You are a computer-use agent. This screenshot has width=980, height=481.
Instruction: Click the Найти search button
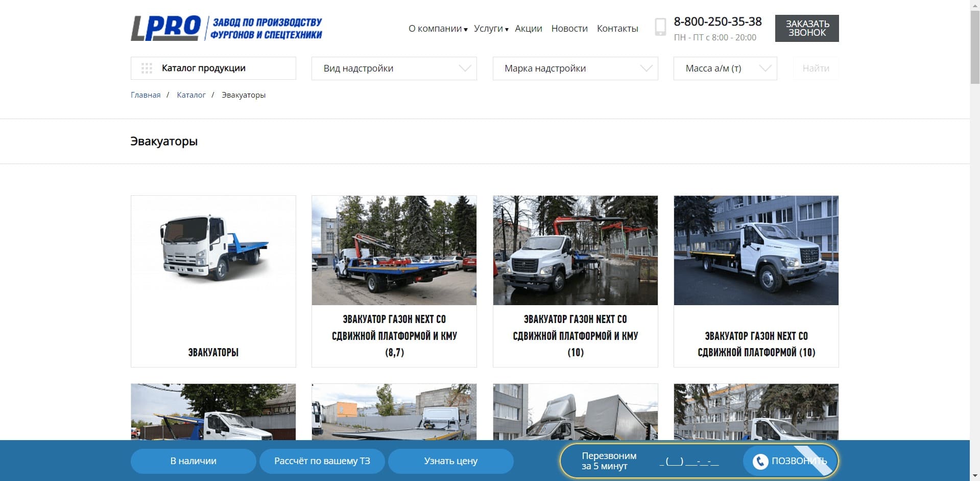pos(816,68)
